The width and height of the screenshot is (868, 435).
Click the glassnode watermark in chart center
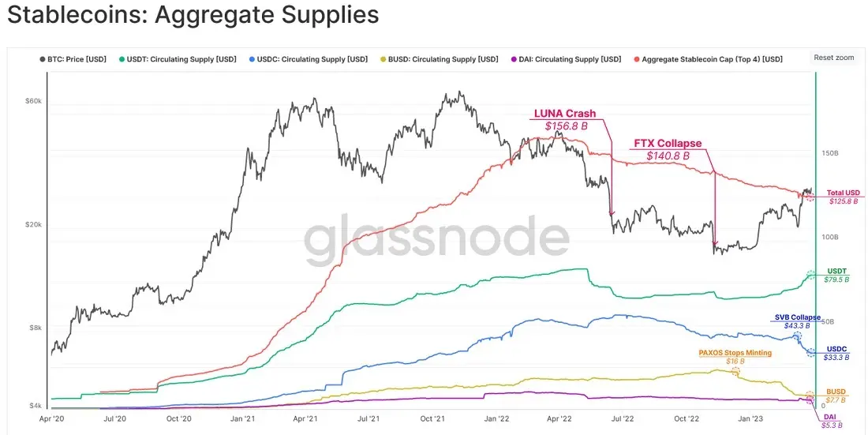point(436,239)
